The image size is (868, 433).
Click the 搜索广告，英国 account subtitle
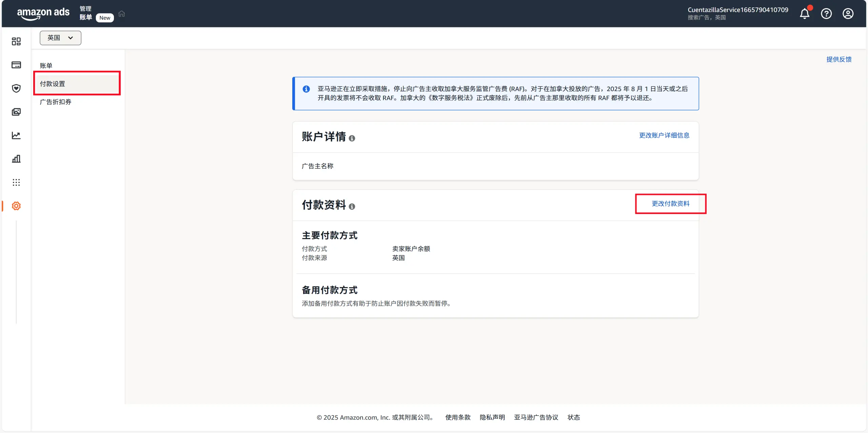coord(707,18)
